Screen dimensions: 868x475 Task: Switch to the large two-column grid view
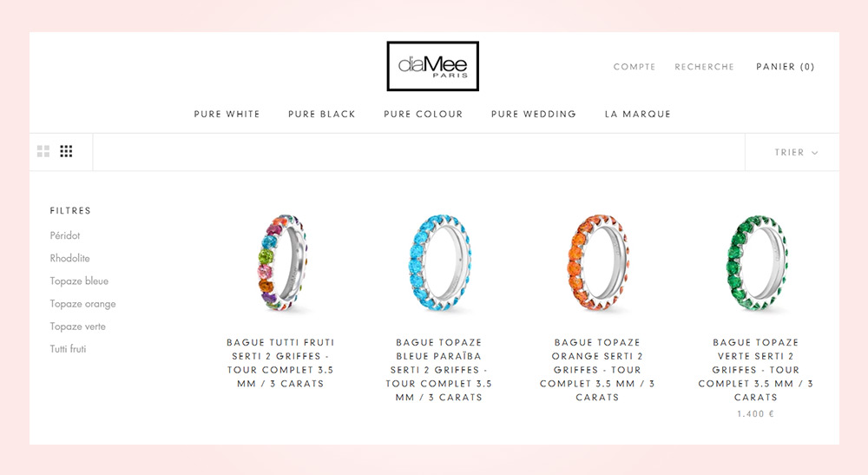click(43, 151)
